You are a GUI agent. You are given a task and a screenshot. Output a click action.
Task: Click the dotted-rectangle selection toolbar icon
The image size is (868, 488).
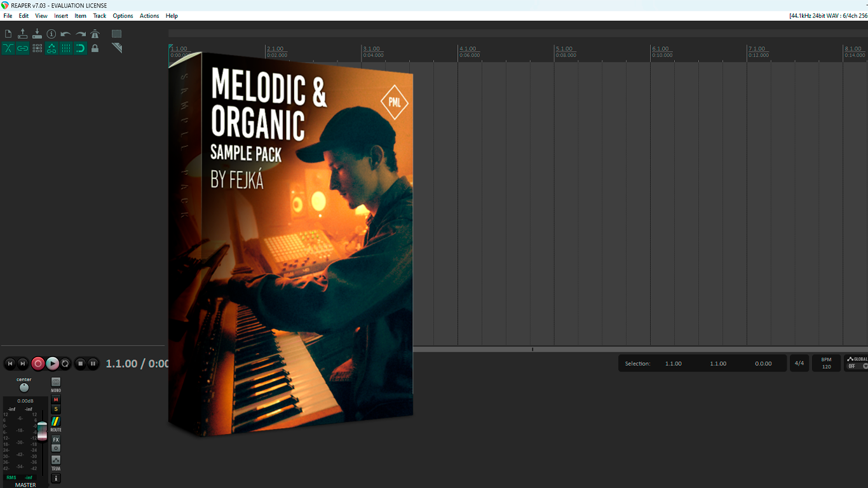(x=117, y=34)
